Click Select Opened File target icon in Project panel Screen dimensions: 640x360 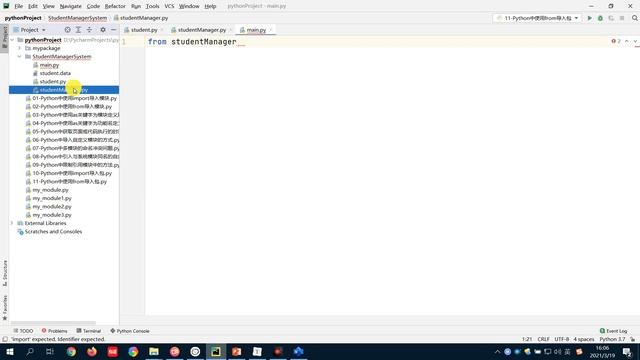click(67, 30)
